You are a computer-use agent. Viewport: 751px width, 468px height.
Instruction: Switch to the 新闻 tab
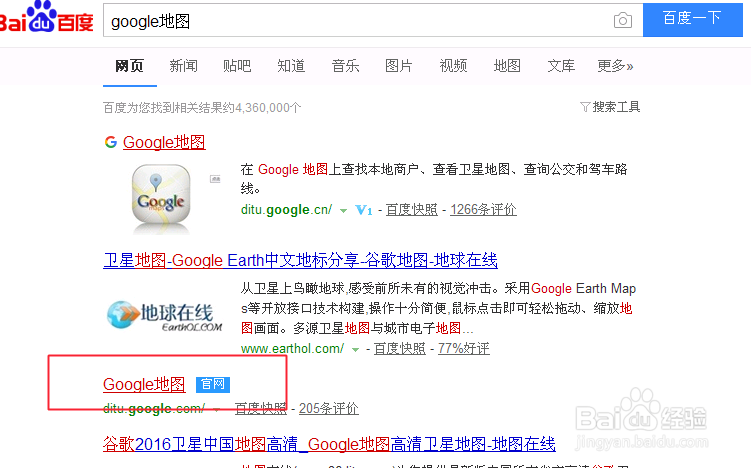(183, 66)
